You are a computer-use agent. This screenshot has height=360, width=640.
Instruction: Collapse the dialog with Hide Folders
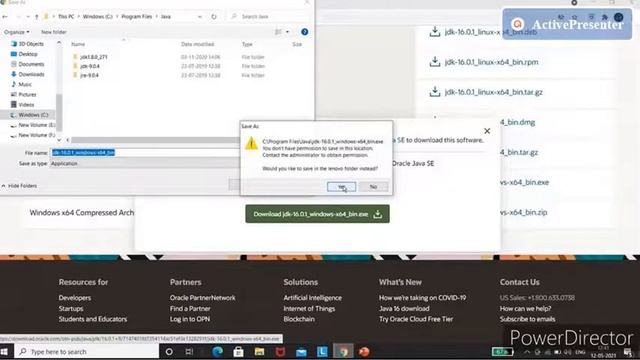[19, 186]
